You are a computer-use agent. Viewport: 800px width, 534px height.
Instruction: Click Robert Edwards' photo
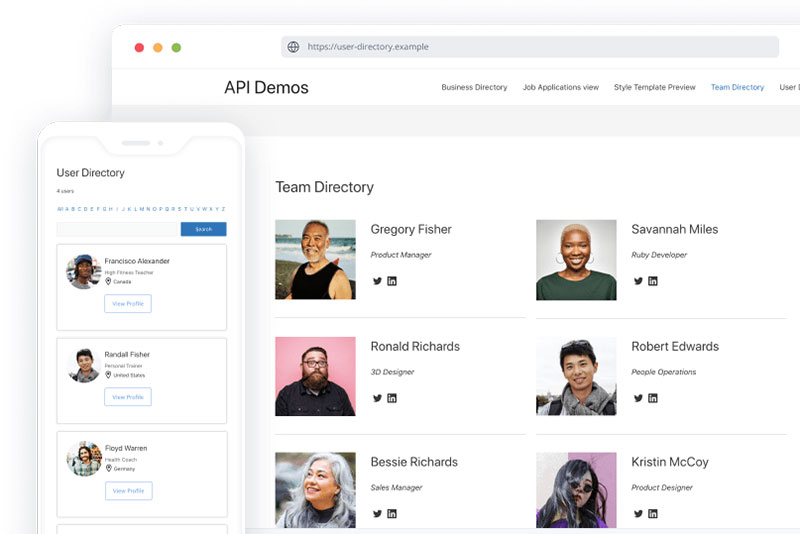pos(576,376)
